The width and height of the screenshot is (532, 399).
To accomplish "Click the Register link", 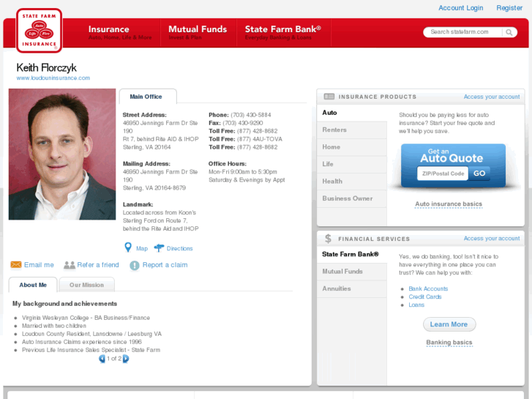I will tap(509, 8).
